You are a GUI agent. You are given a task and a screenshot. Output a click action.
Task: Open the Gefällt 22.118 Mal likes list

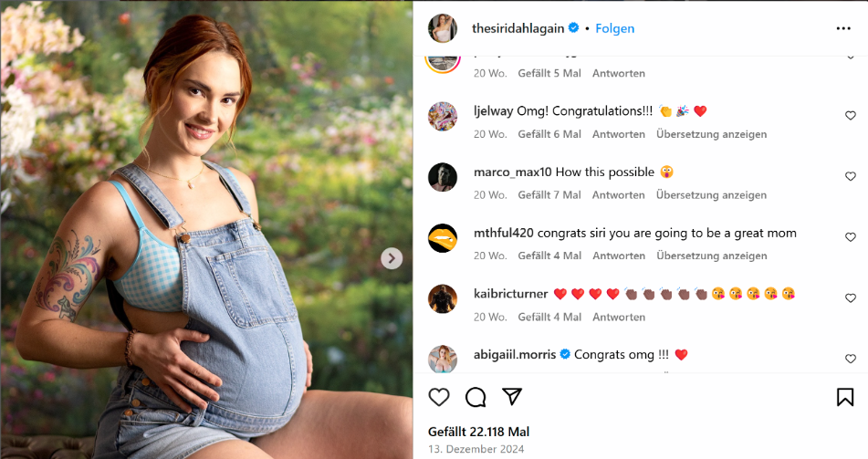point(478,432)
